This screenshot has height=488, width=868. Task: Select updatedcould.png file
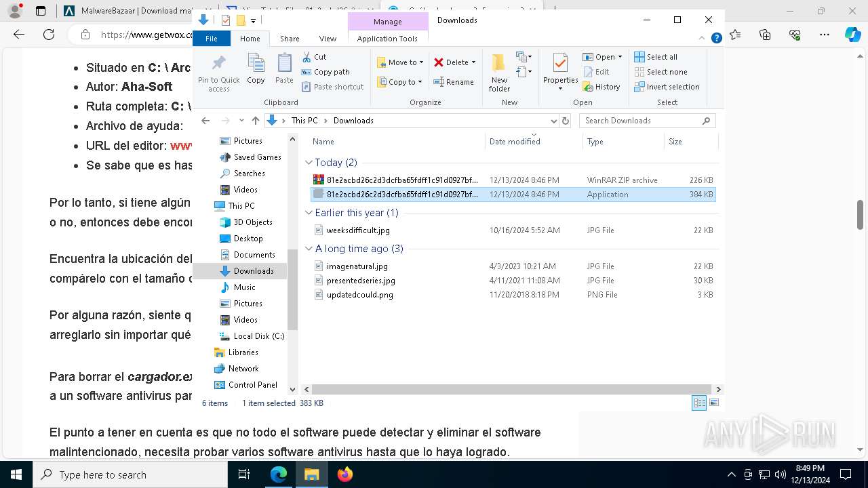pos(513,295)
